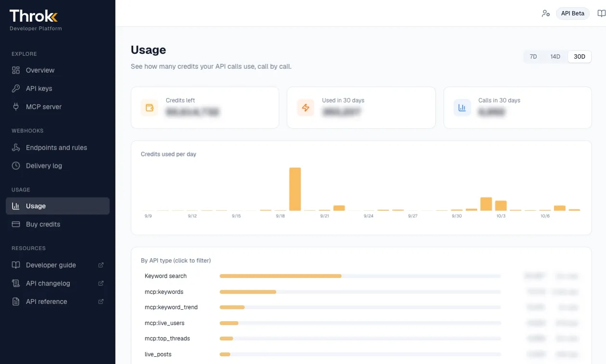Click the By API type heading text

(x=176, y=261)
